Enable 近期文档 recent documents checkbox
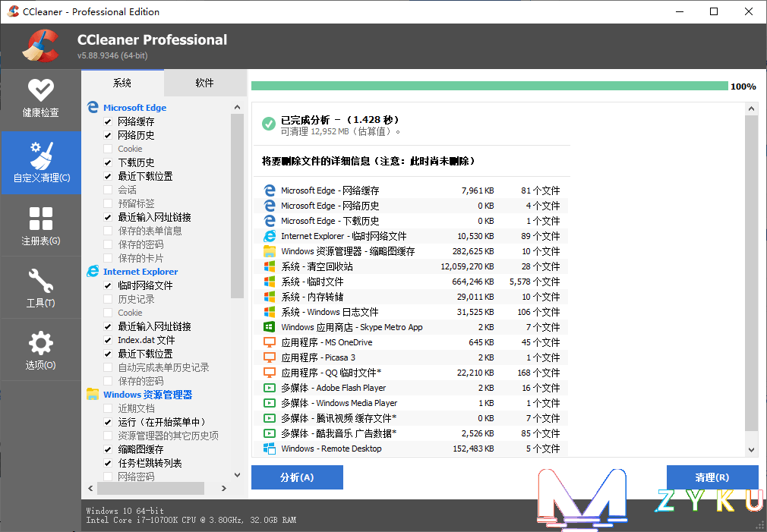The height and width of the screenshot is (532, 767). [x=108, y=408]
